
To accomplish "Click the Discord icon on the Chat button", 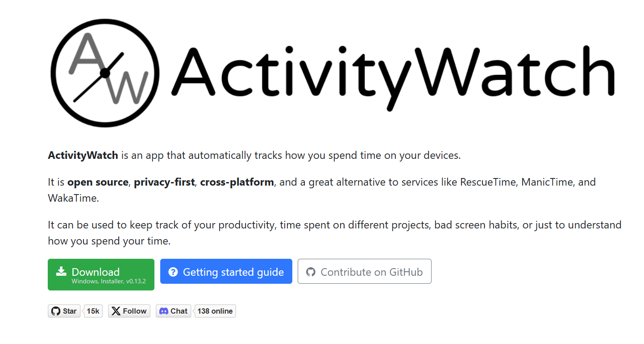I will pyautogui.click(x=162, y=311).
